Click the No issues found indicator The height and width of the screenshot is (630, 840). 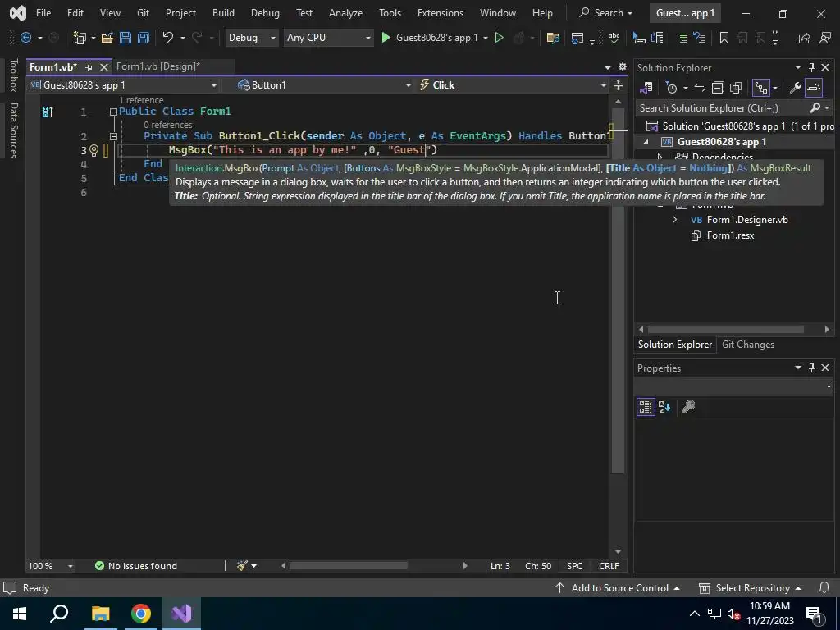tap(135, 566)
